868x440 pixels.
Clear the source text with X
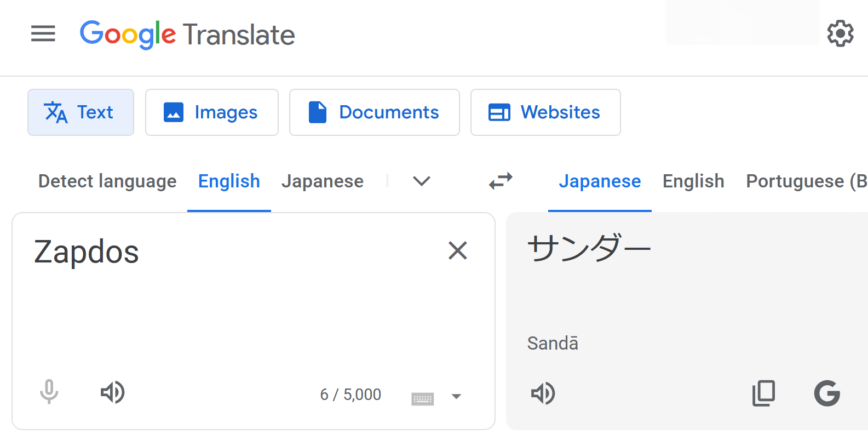[x=458, y=251]
